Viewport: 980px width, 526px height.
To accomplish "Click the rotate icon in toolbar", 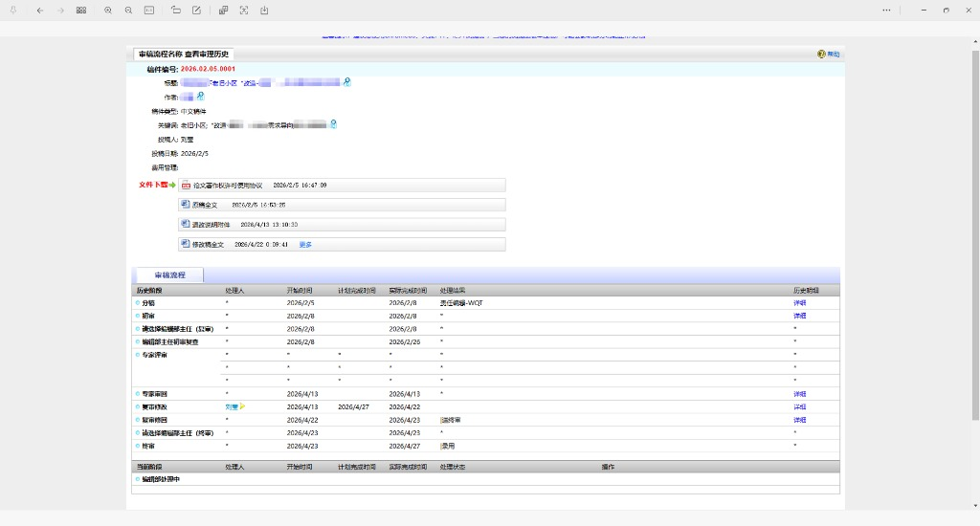I will (176, 10).
